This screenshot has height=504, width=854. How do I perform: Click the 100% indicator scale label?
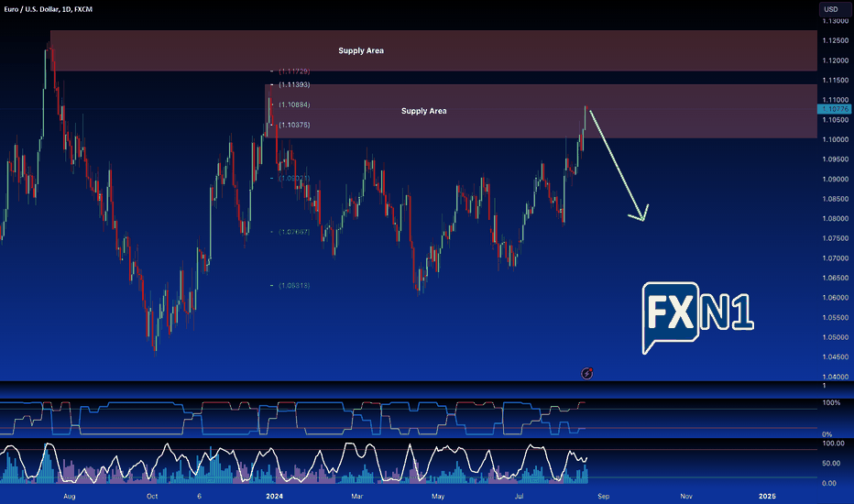(x=831, y=402)
